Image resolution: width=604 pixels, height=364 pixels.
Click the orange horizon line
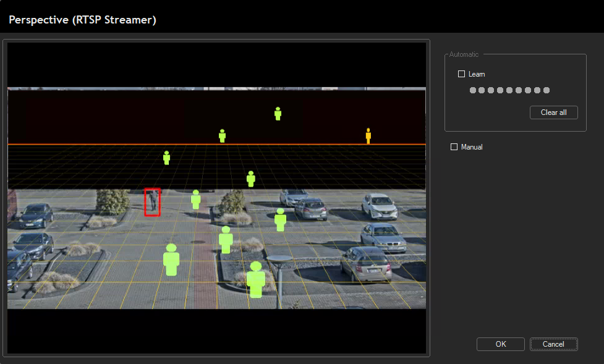tap(216, 145)
